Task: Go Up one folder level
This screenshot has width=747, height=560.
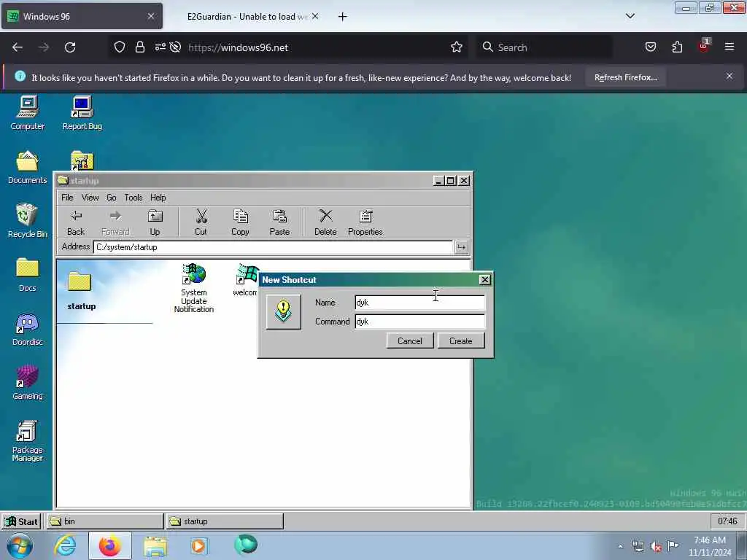Action: click(x=155, y=222)
